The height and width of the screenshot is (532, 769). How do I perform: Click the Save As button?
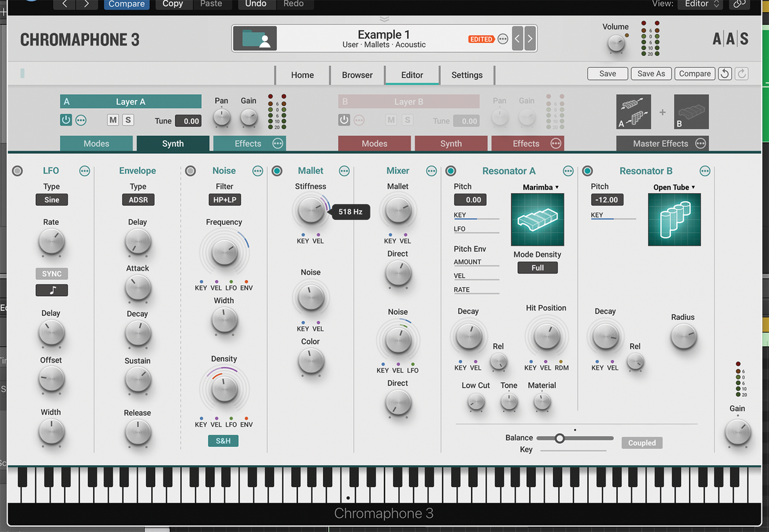(x=651, y=73)
